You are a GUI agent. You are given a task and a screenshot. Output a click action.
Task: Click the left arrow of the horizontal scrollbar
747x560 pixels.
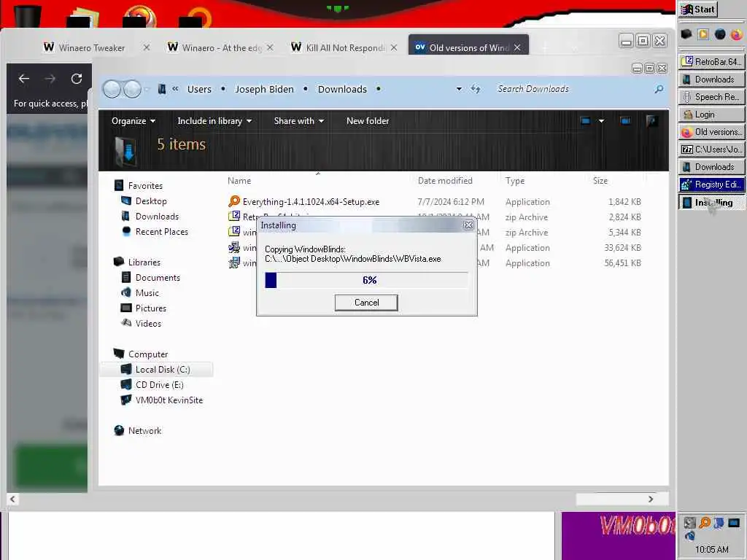(x=12, y=499)
